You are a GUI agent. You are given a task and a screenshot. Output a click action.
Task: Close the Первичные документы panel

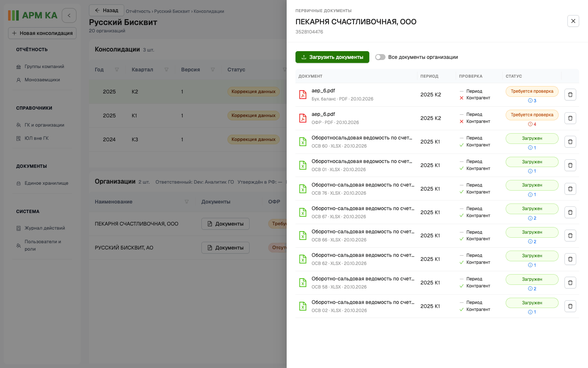pyautogui.click(x=573, y=21)
